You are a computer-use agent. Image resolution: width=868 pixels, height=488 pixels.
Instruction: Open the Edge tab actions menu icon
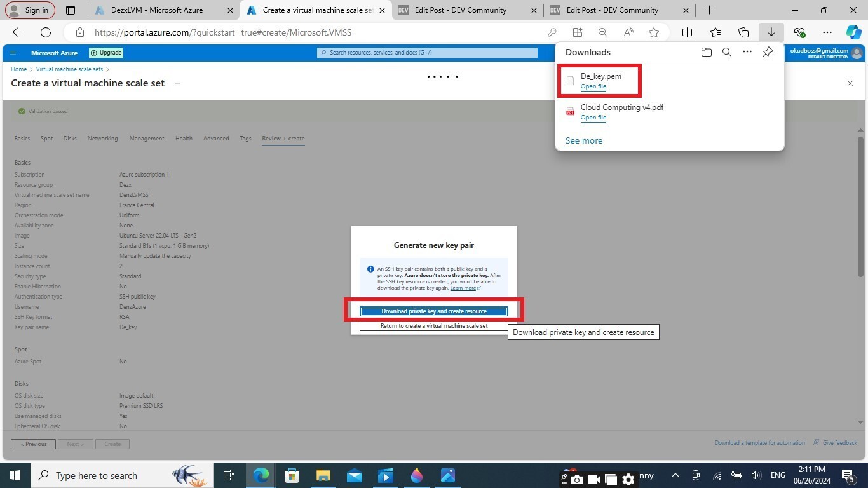[71, 10]
